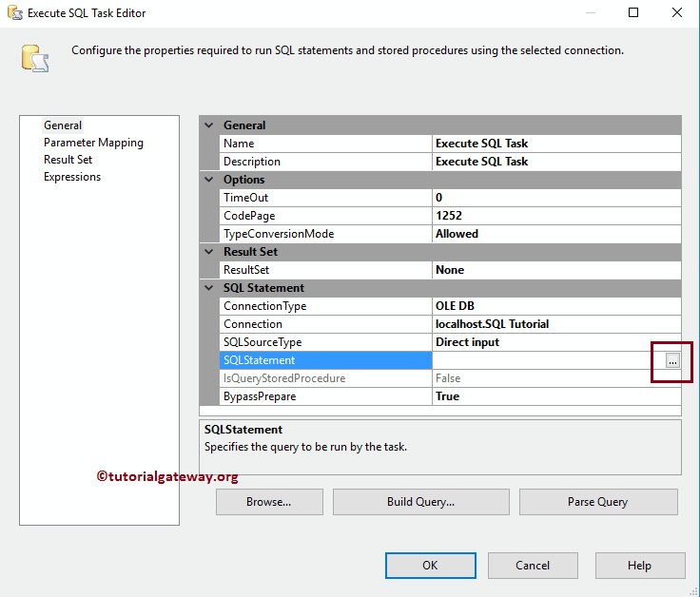Image resolution: width=700 pixels, height=597 pixels.
Task: Open ConnectionType value OLE DB
Action: [x=556, y=306]
